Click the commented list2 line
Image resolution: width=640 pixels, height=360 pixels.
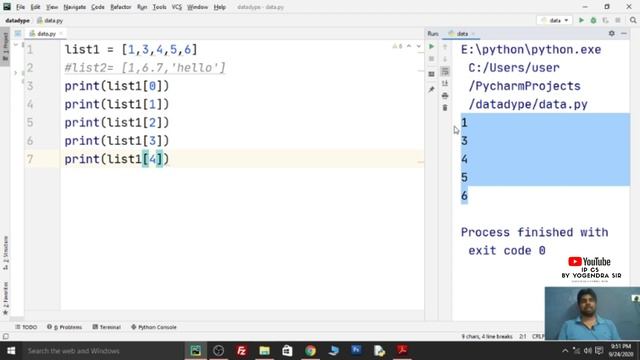tap(145, 68)
